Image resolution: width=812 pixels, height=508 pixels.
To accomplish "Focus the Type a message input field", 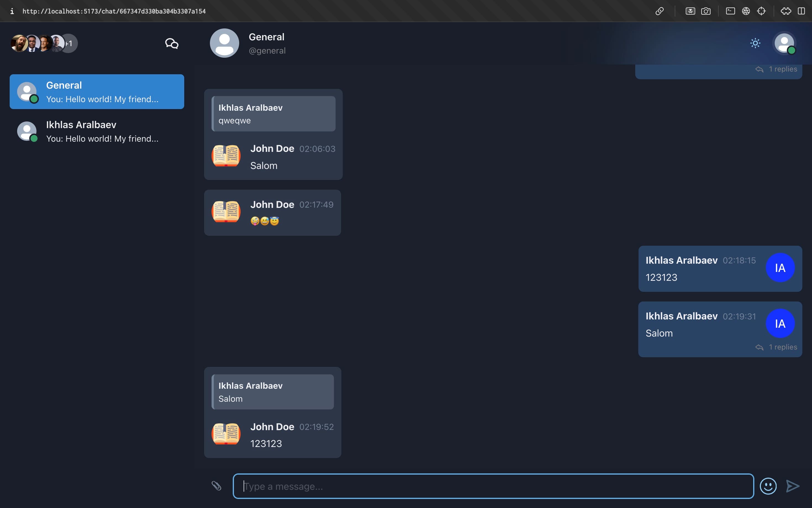I will tap(493, 486).
